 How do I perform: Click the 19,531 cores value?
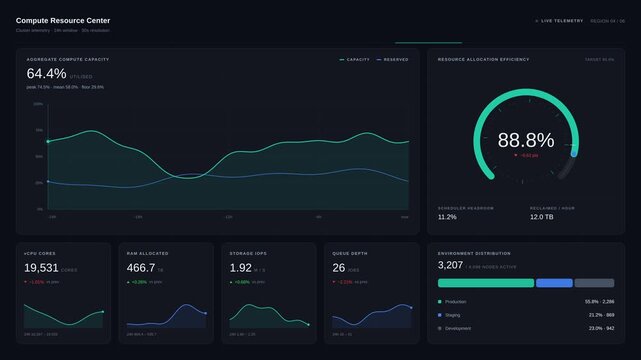point(41,268)
